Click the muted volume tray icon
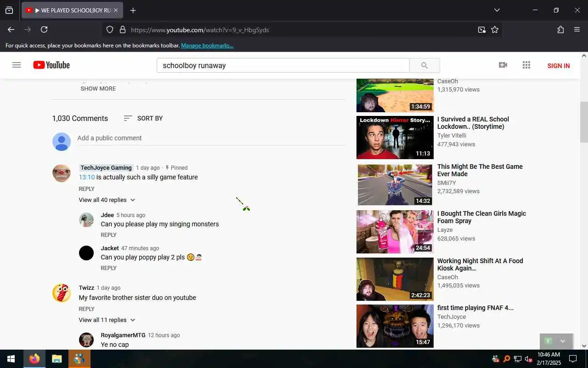Image resolution: width=588 pixels, height=368 pixels. tap(528, 359)
